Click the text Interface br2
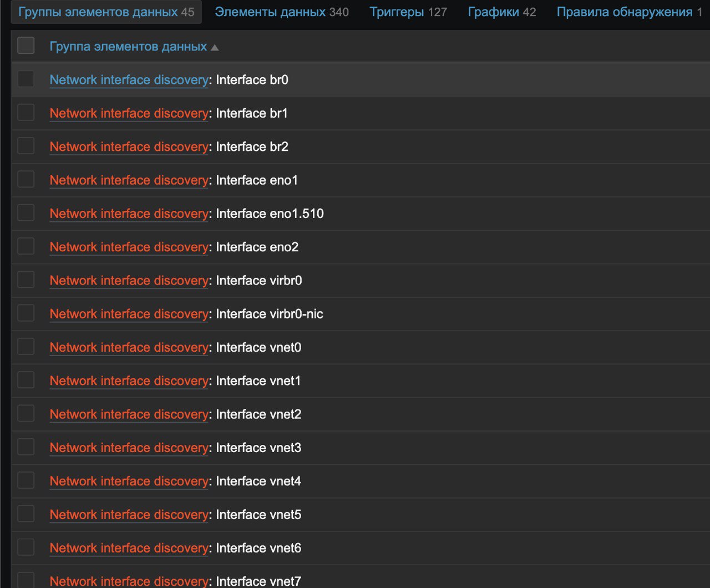The image size is (710, 588). [252, 146]
